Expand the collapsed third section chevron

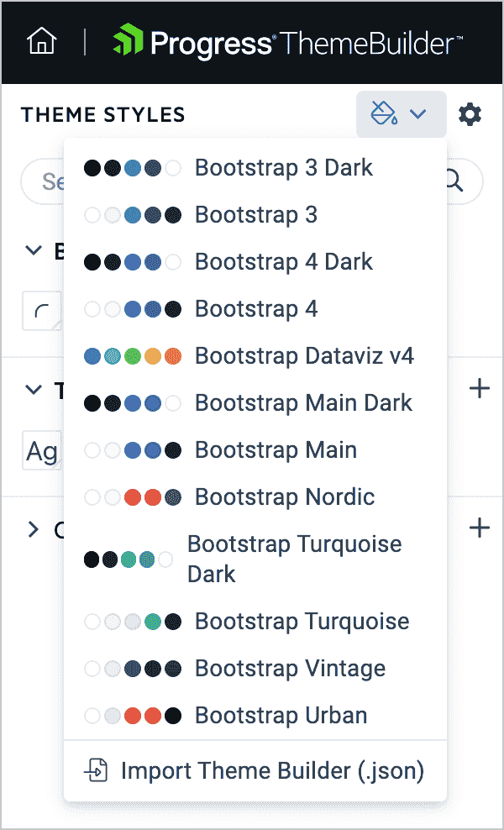point(34,528)
